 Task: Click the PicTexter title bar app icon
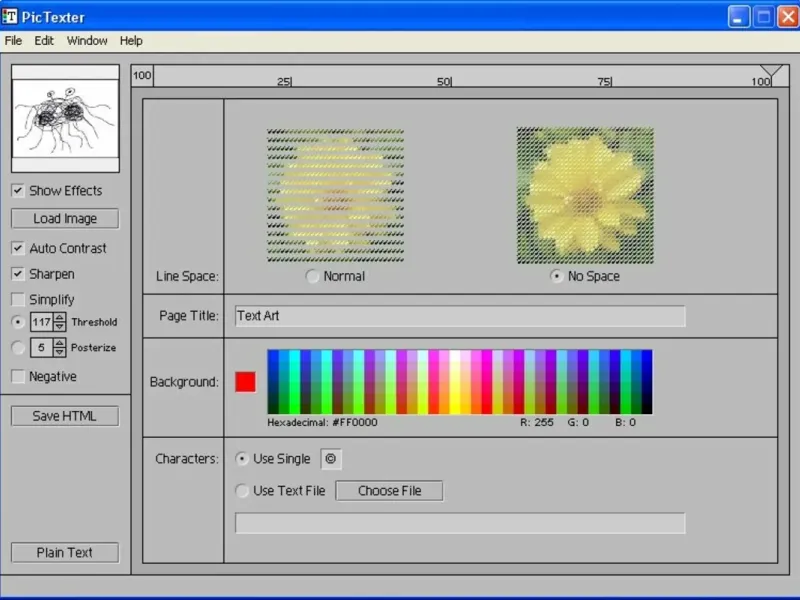[x=11, y=17]
